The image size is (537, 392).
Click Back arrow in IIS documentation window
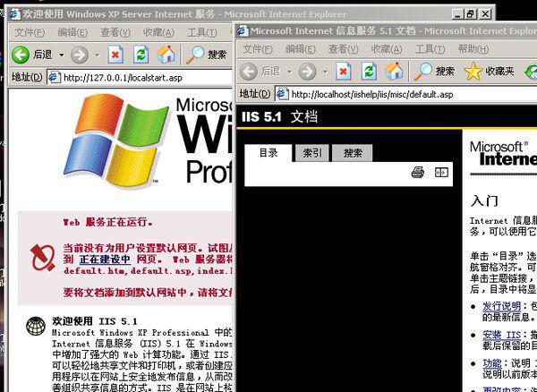pos(248,72)
